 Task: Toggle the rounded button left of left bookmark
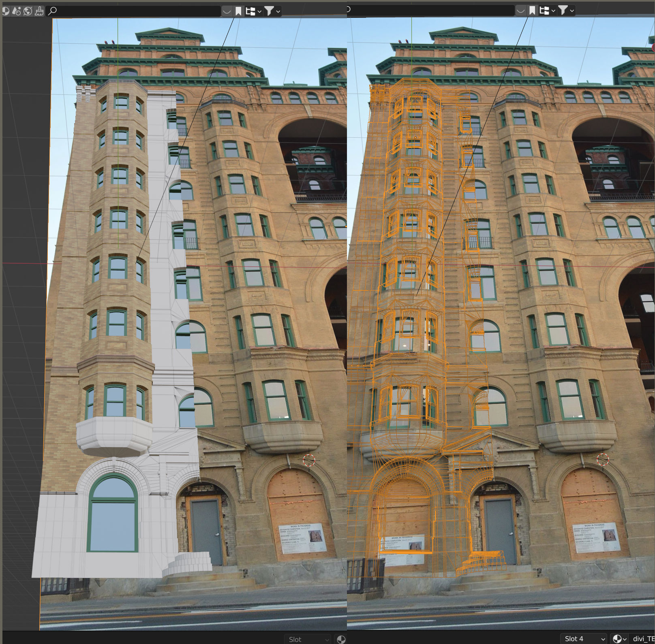[x=227, y=11]
